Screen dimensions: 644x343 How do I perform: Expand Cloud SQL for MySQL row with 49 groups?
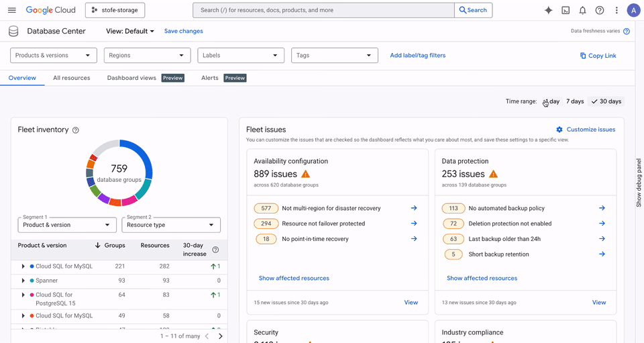(23, 316)
